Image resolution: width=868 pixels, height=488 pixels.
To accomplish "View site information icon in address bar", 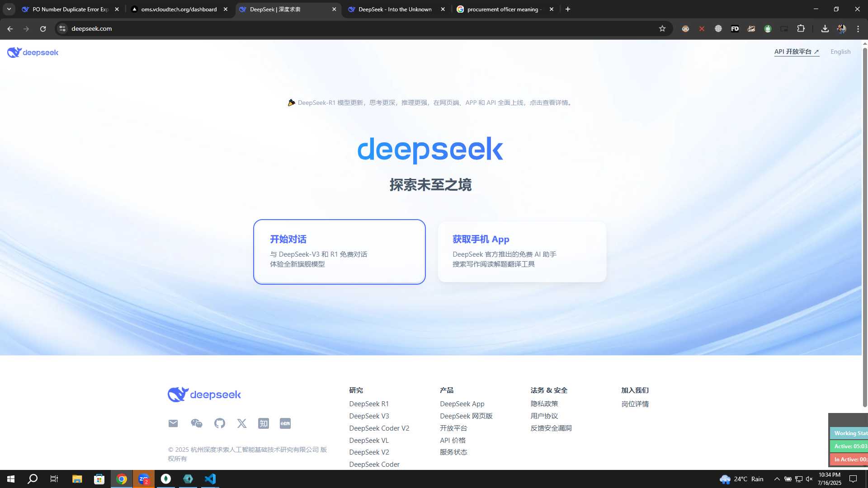I will [62, 28].
